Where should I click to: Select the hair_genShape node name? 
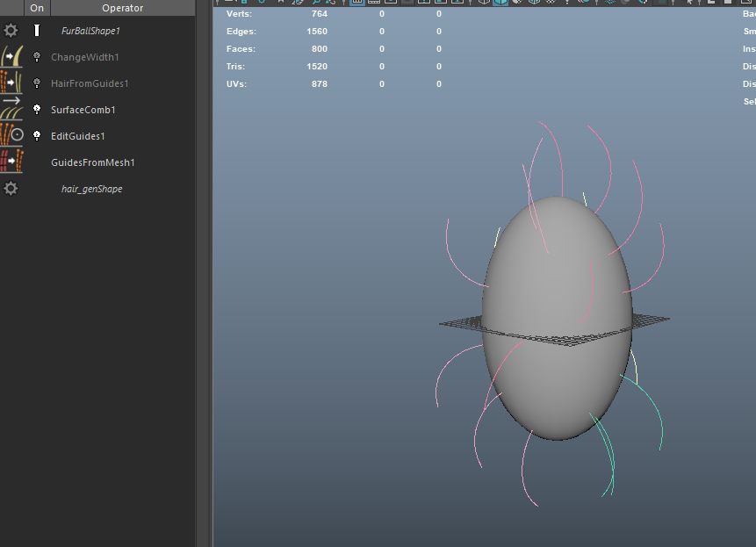coord(91,189)
